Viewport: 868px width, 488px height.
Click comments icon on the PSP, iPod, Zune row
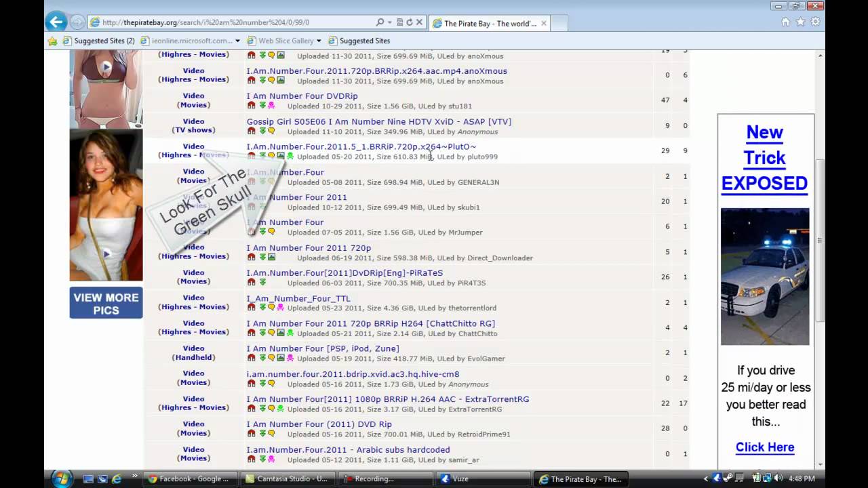coord(271,359)
